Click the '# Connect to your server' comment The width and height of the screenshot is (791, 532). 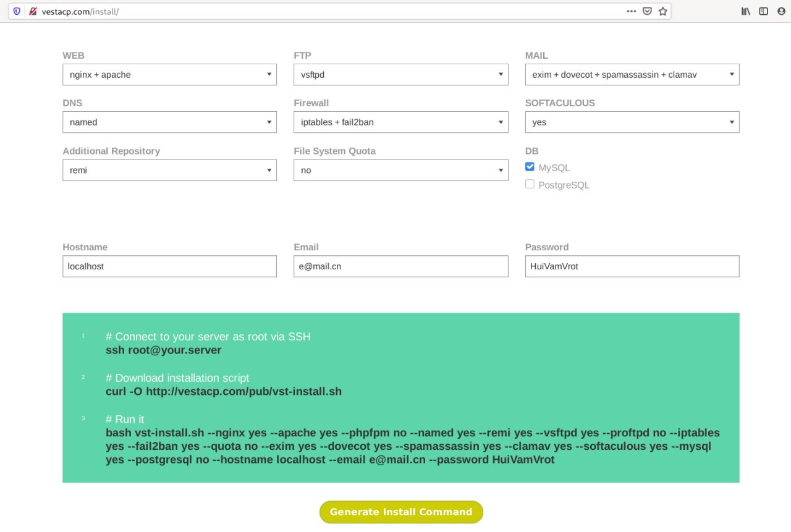208,337
